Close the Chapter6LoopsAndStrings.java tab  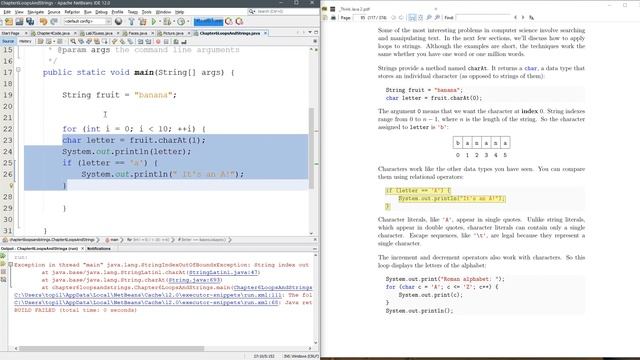tap(265, 33)
